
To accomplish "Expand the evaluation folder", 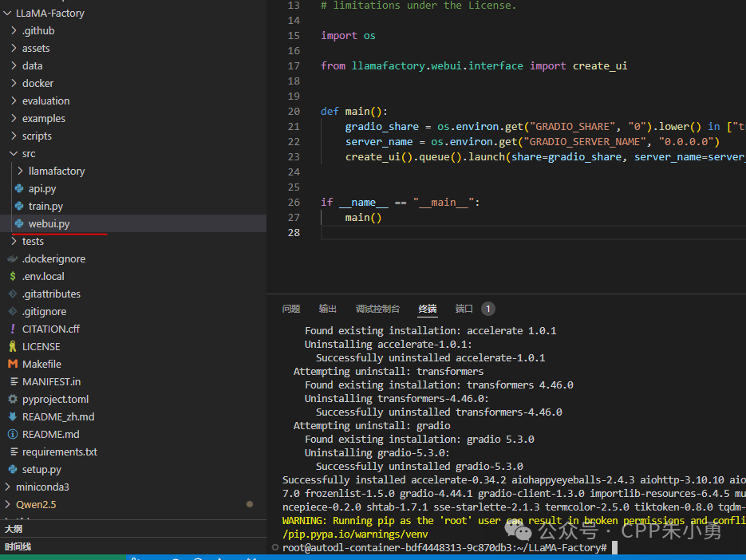I will point(14,101).
